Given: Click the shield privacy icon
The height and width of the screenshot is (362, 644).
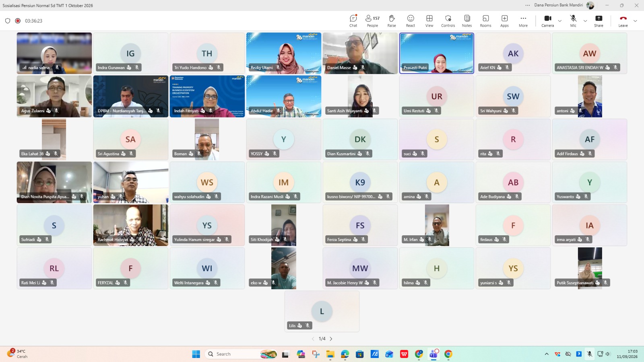Looking at the screenshot, I should coord(8,21).
